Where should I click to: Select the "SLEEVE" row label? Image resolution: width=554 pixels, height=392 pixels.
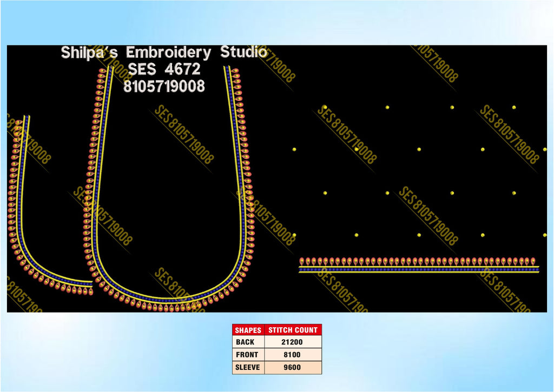248,367
